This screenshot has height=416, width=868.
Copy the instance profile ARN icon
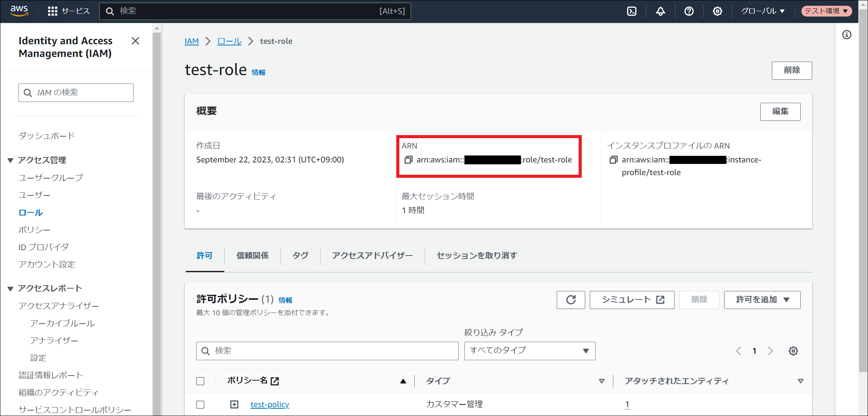(x=613, y=160)
